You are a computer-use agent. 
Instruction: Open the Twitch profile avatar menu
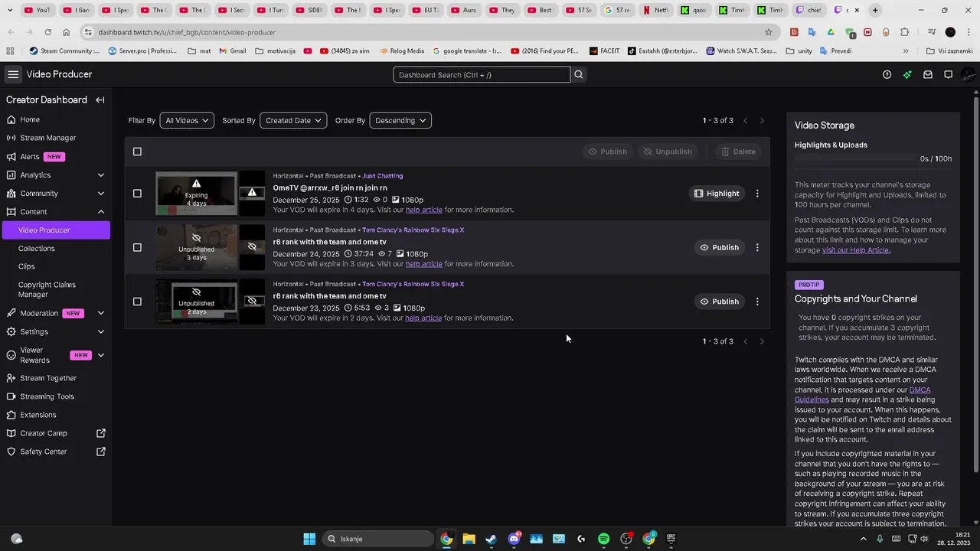click(x=968, y=75)
